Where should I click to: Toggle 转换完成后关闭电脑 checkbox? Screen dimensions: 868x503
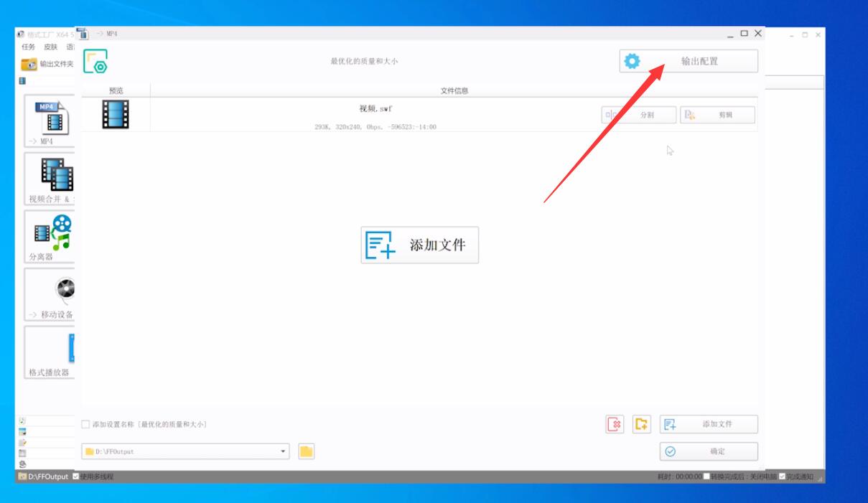(706, 476)
